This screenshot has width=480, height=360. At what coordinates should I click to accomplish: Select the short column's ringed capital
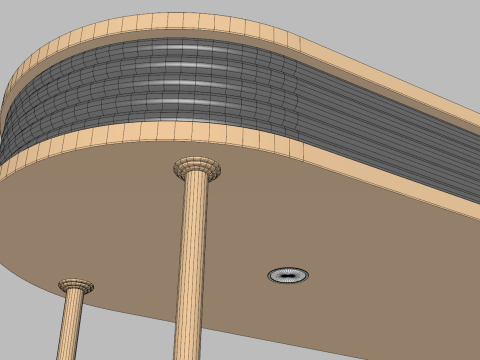point(76,286)
